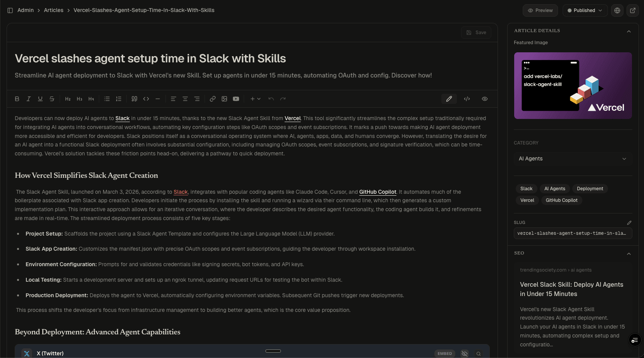Change the AI Agents category selection
This screenshot has height=358, width=644.
pos(573,158)
